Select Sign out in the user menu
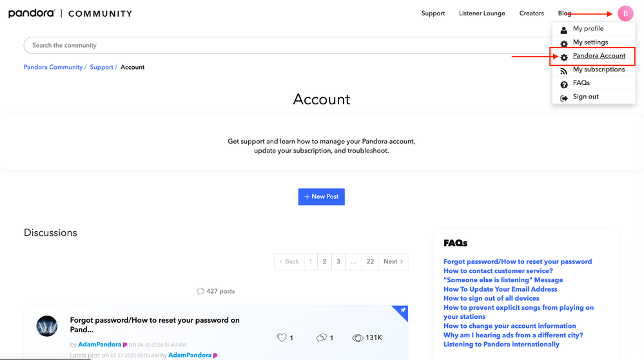 [x=585, y=97]
